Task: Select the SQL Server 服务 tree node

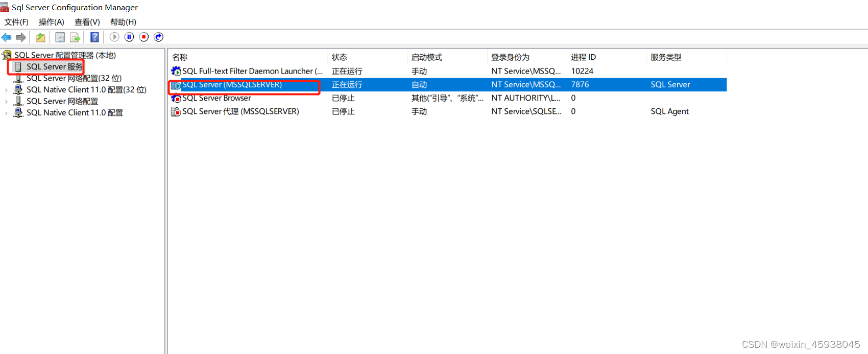Action: pyautogui.click(x=54, y=67)
